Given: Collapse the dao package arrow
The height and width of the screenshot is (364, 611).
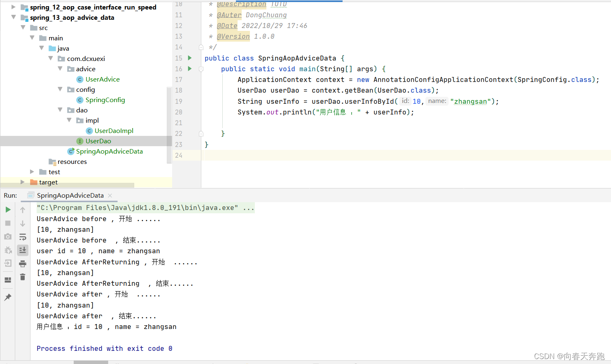Looking at the screenshot, I should 60,110.
